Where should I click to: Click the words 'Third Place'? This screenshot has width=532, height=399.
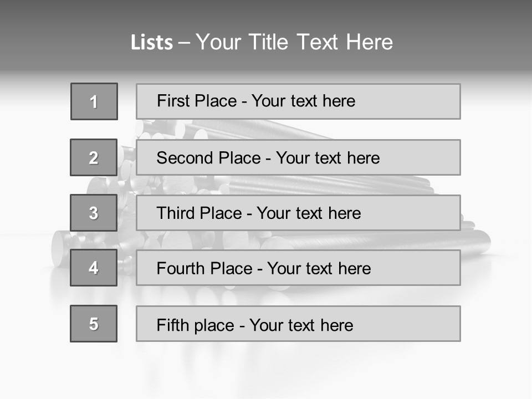click(199, 213)
